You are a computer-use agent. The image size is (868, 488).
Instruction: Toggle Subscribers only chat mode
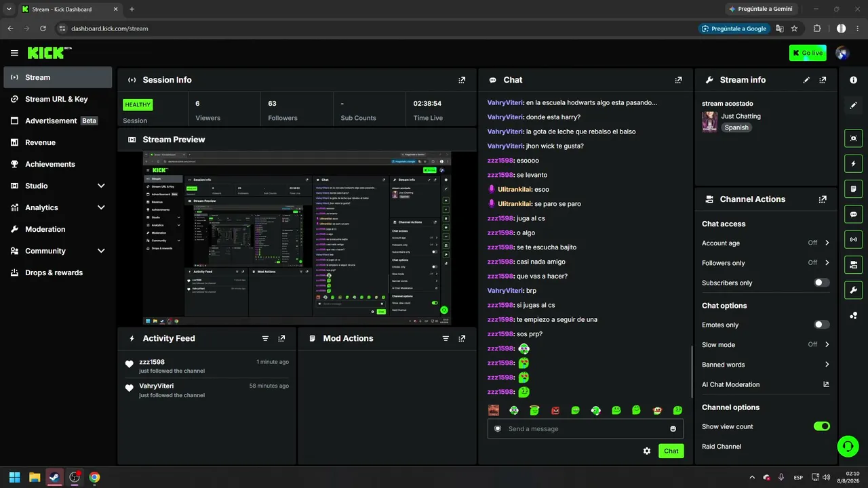point(821,283)
